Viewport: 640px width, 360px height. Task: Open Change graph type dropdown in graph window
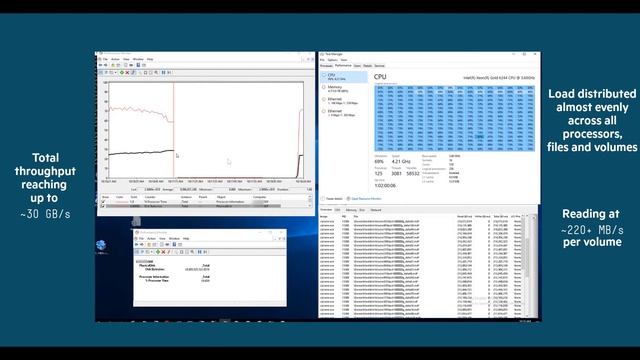(x=116, y=73)
